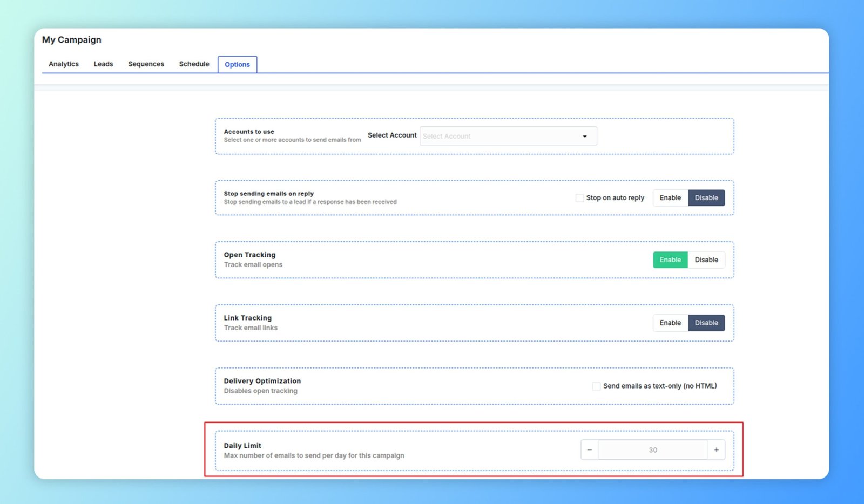Check Send emails as text-only box
Viewport: 864px width, 504px height.
[596, 386]
